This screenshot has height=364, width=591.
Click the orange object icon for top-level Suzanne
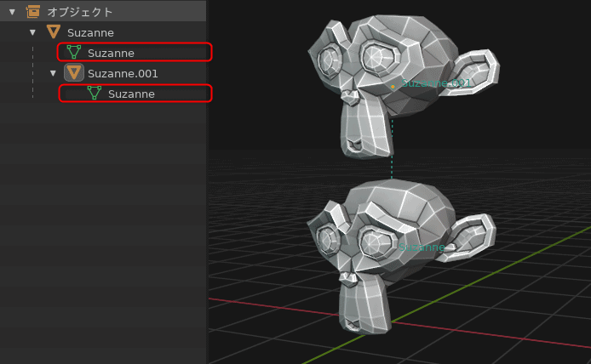(x=54, y=32)
